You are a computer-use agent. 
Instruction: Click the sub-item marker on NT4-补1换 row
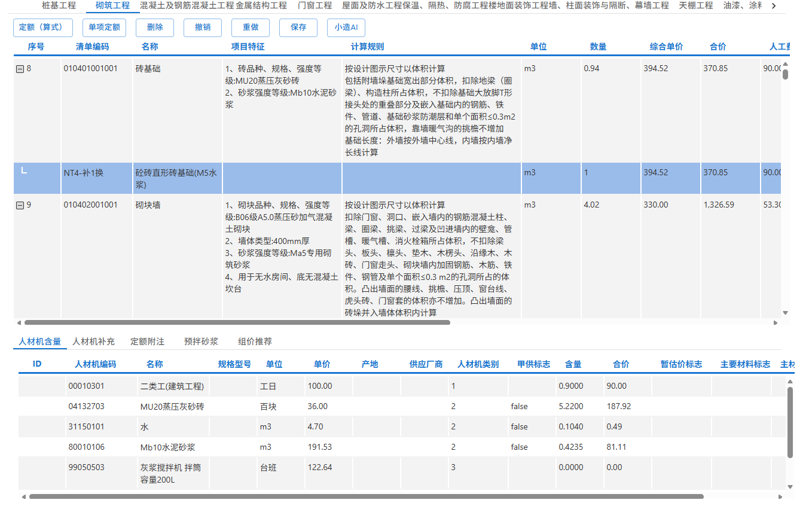(x=24, y=172)
